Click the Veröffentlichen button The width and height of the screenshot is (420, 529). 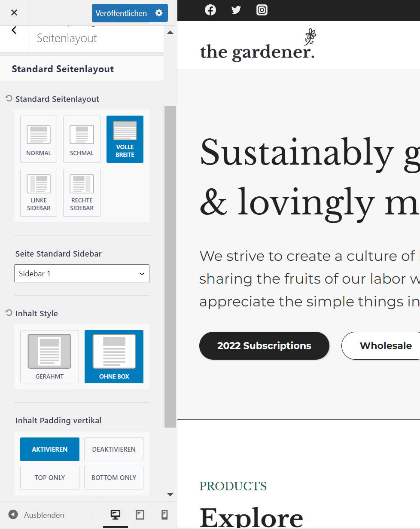121,13
